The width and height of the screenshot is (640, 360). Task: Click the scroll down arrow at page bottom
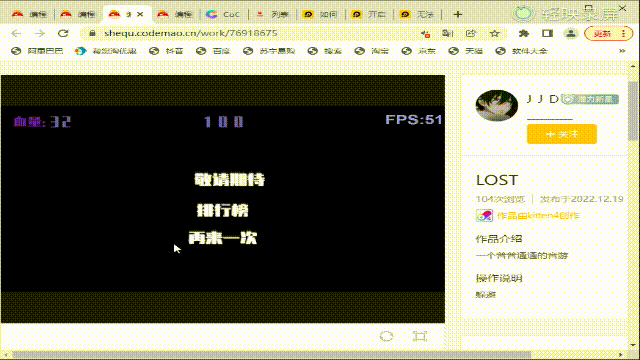633,345
